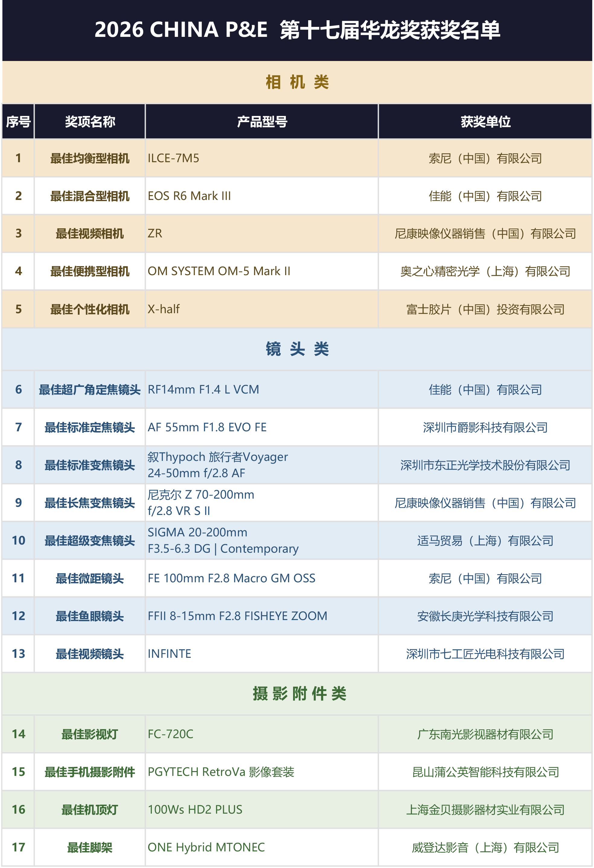Click "索尼（中国）有限公司" in the FE 100mm row

[x=485, y=579]
